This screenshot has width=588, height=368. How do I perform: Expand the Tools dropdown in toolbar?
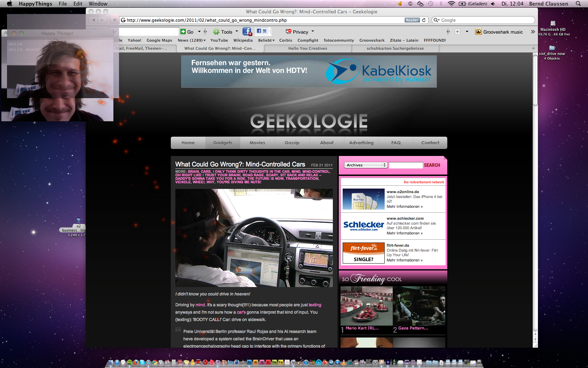click(x=237, y=32)
